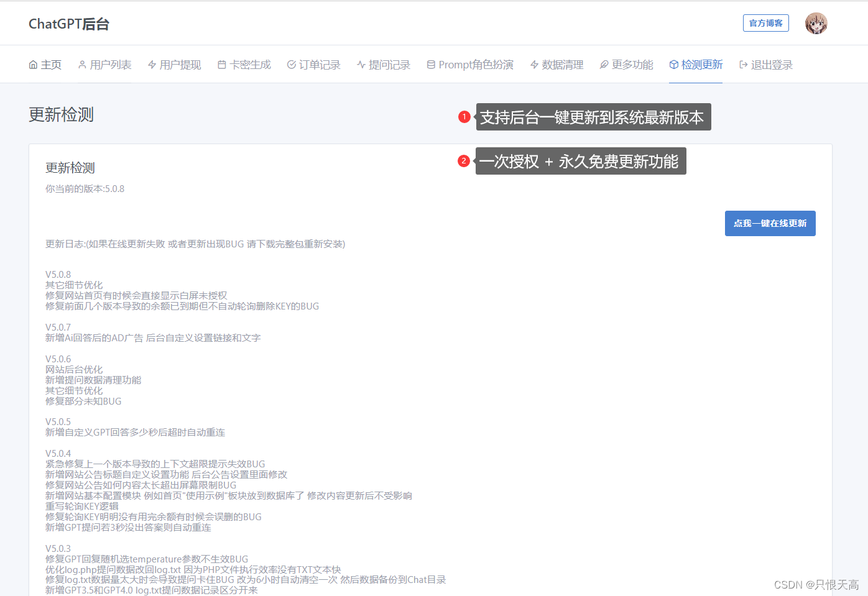Click the feather icon beside 更多功能
868x596 pixels.
604,65
